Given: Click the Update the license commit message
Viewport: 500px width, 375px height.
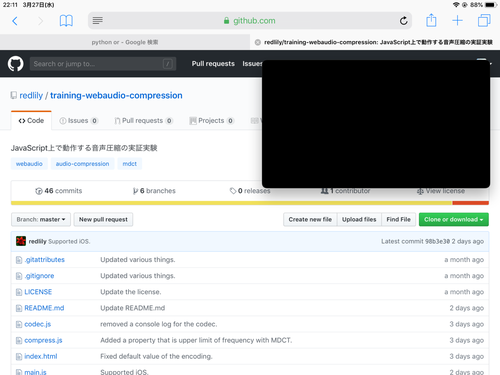Looking at the screenshot, I should (x=131, y=292).
